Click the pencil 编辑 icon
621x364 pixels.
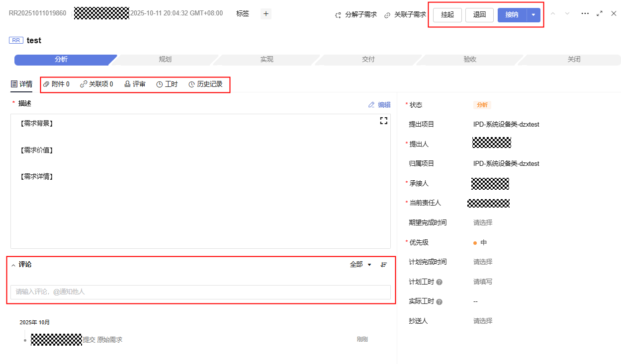[x=371, y=105]
